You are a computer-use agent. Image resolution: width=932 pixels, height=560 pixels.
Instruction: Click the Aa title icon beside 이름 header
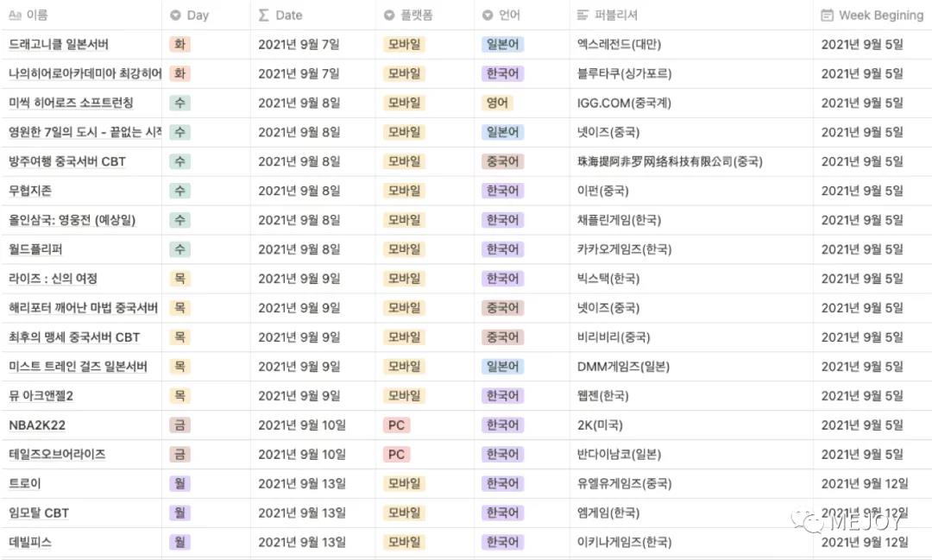[x=15, y=15]
